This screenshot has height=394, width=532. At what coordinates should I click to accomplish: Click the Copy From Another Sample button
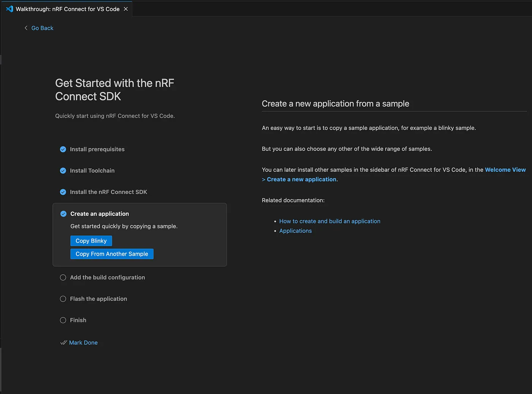coord(112,254)
